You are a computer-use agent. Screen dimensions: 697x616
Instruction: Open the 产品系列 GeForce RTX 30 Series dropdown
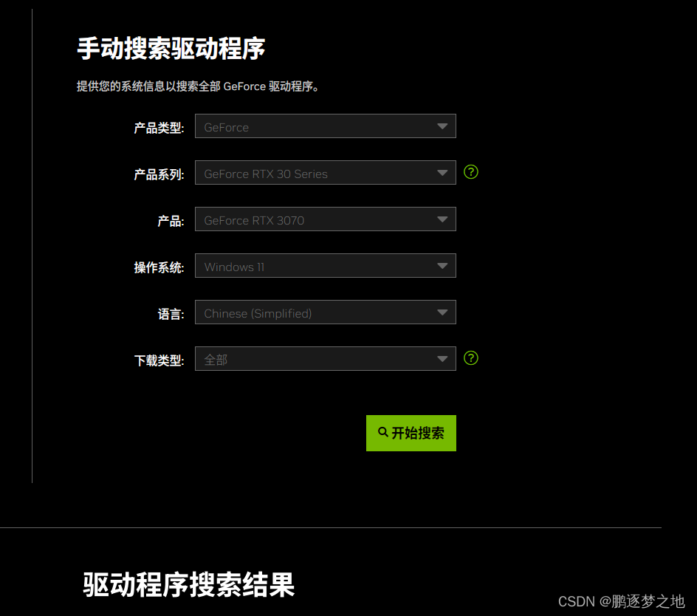(x=326, y=173)
